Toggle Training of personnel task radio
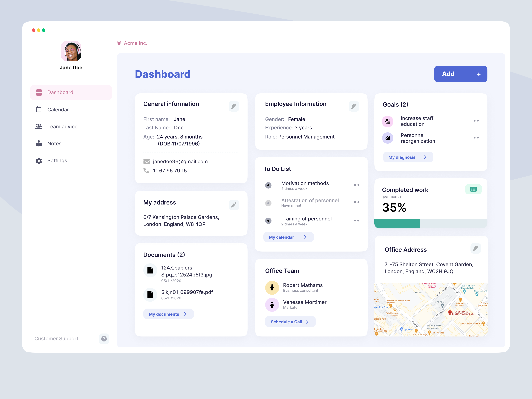The width and height of the screenshot is (532, 399). [x=268, y=221]
